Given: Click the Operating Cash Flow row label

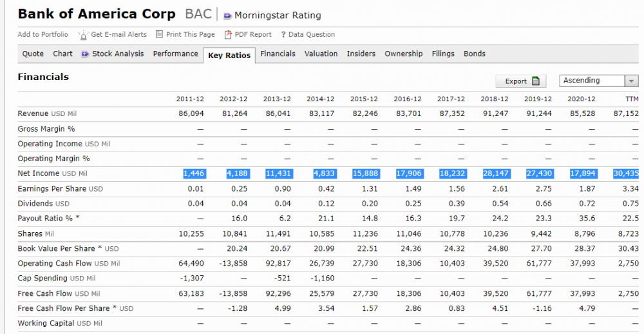Looking at the screenshot, I should point(69,263).
